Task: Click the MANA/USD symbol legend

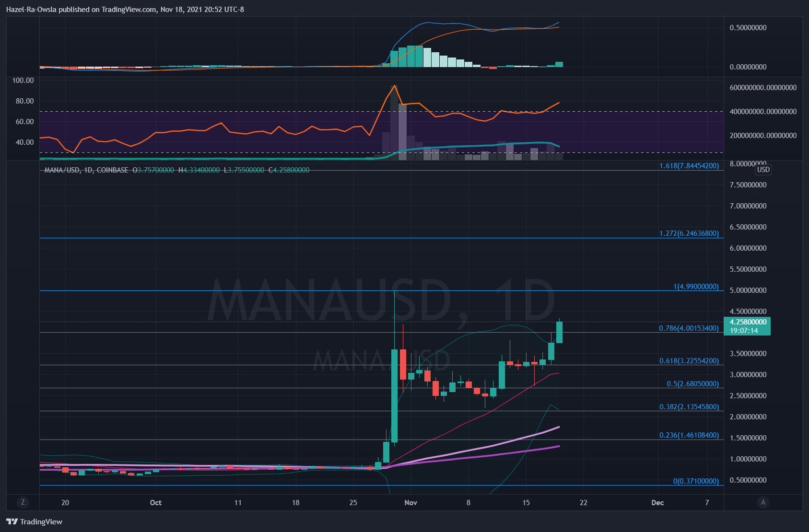Action: (86, 170)
